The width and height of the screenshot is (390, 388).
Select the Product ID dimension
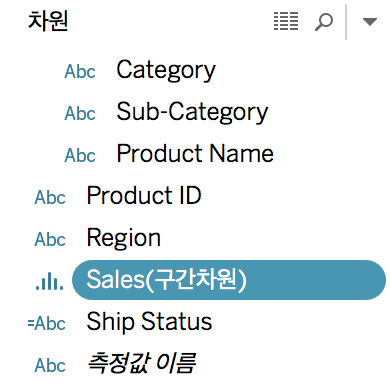144,196
